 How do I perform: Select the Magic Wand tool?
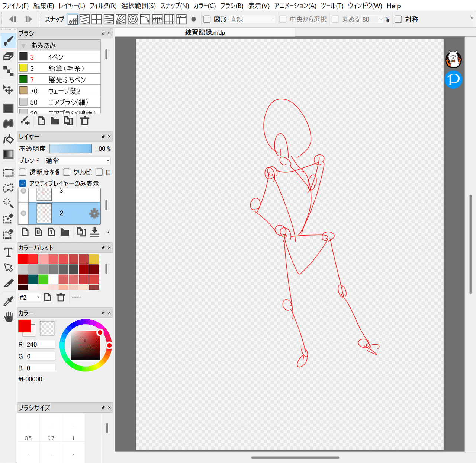click(x=9, y=203)
